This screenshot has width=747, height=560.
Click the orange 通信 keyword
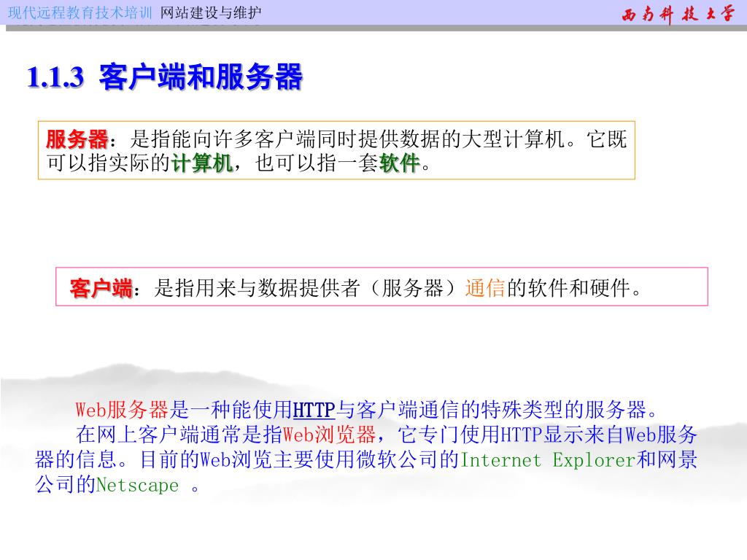click(x=485, y=288)
